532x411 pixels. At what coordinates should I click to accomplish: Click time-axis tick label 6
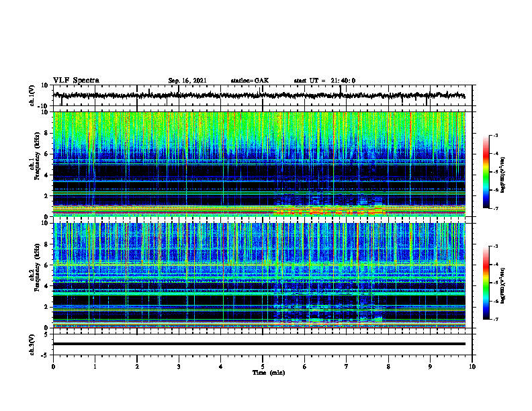click(x=305, y=367)
